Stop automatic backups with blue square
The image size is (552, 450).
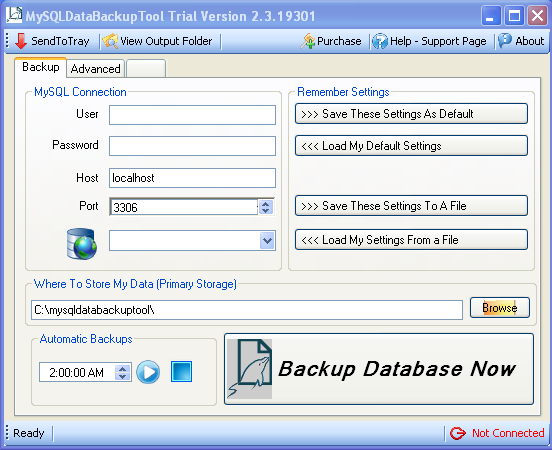pyautogui.click(x=181, y=371)
